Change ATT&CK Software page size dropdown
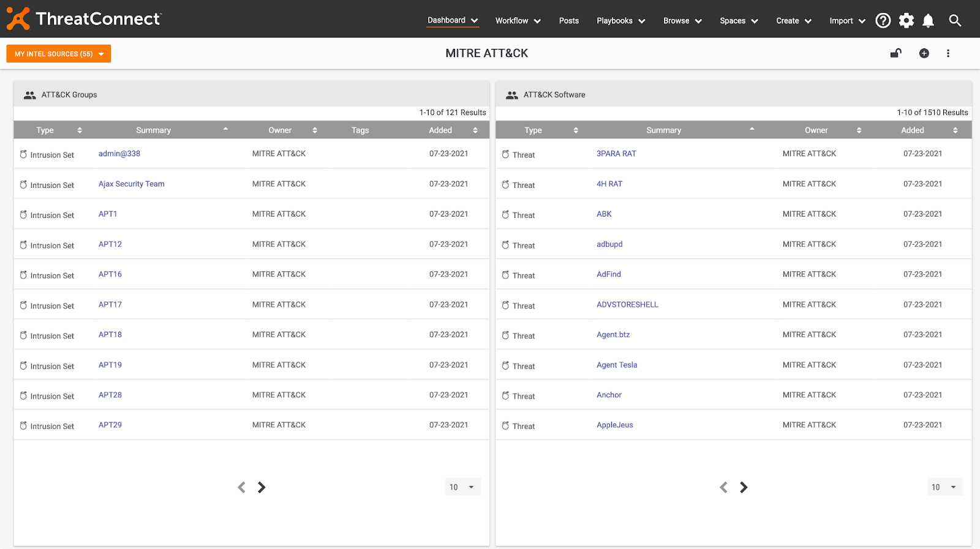The width and height of the screenshot is (980, 549). coord(945,487)
